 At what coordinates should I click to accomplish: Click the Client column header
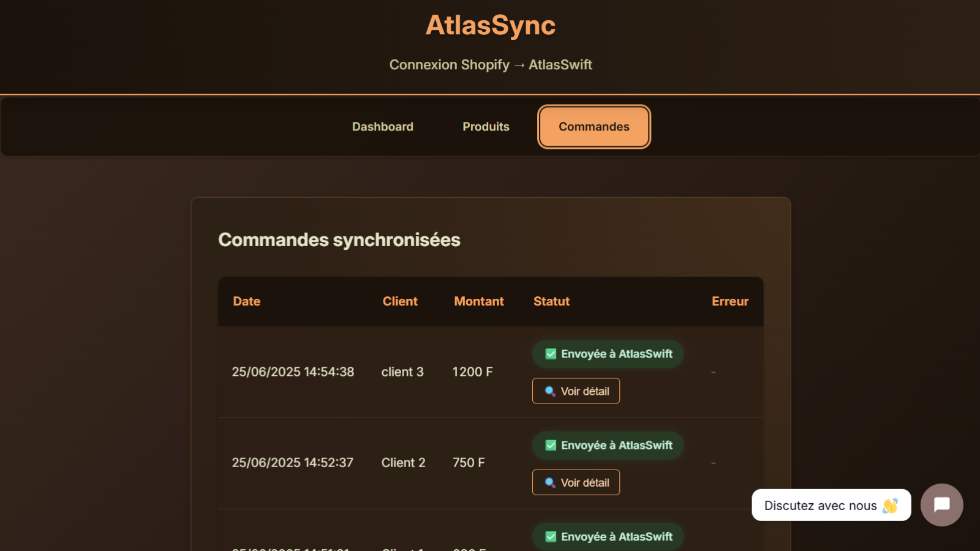coord(400,301)
